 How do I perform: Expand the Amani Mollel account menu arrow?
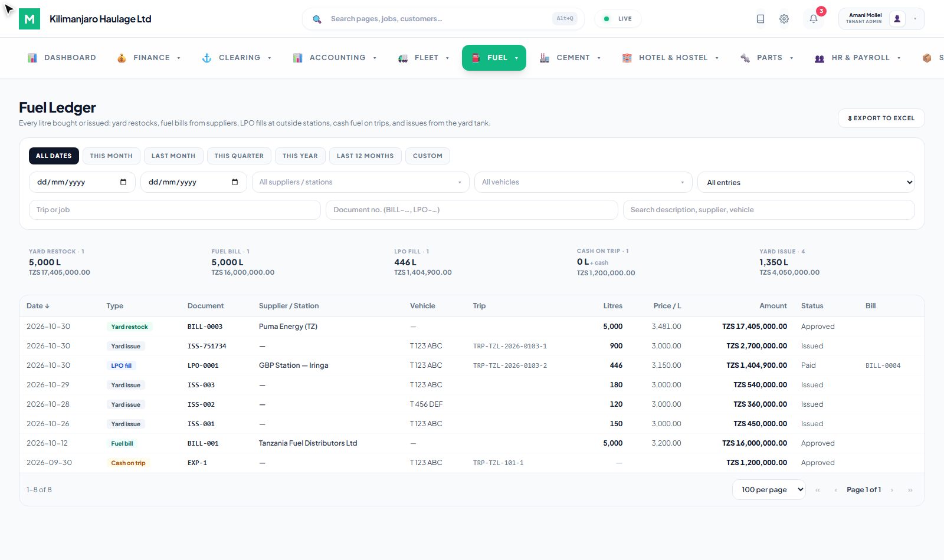tap(915, 19)
